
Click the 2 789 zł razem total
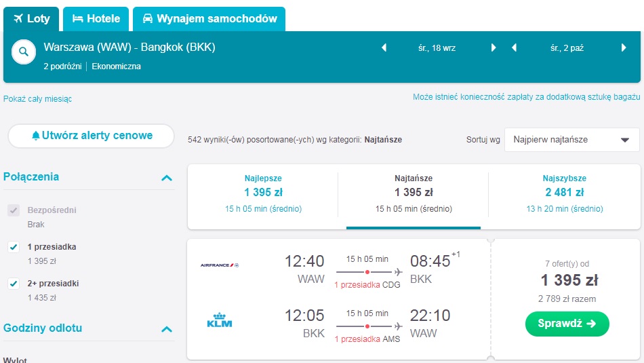click(x=567, y=299)
